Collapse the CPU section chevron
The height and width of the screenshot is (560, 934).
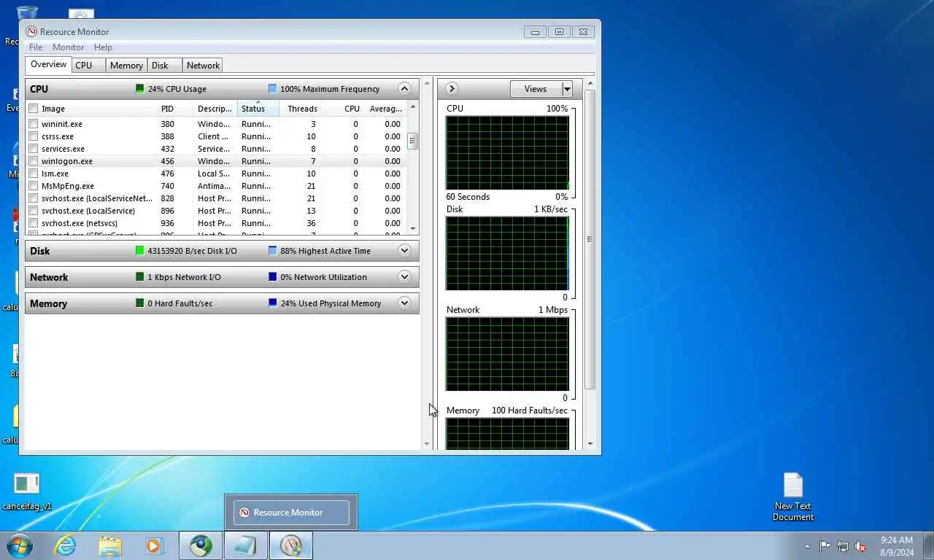(x=404, y=89)
